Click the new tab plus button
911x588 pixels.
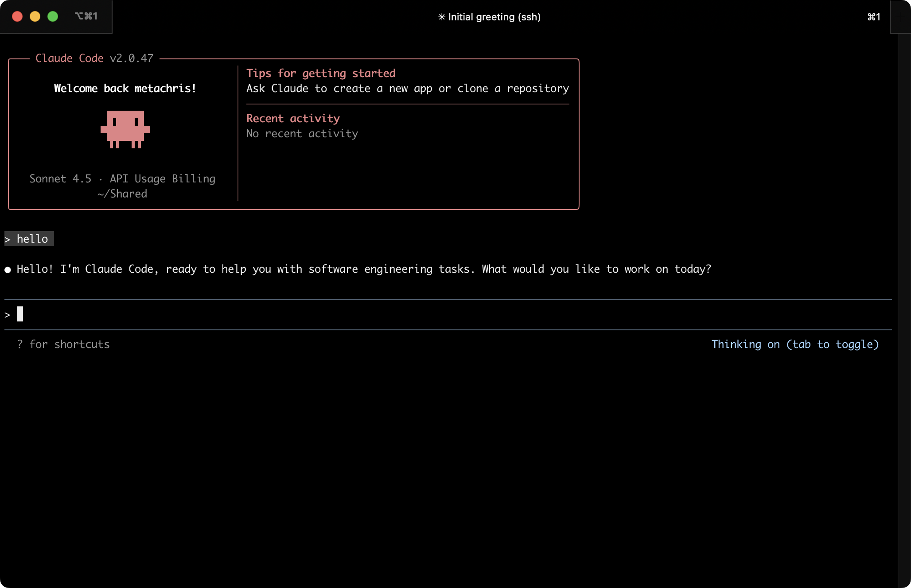[900, 17]
